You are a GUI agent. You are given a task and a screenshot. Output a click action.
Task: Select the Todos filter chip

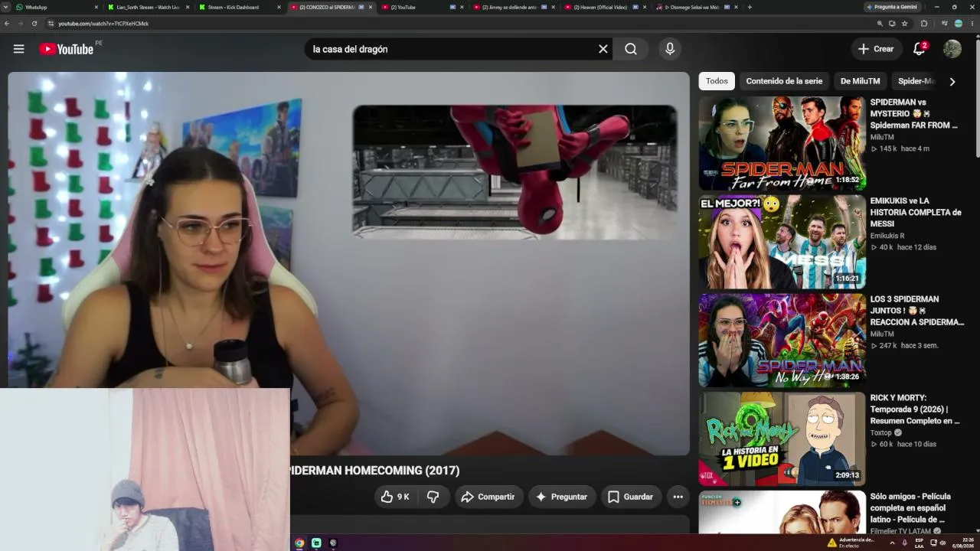(717, 81)
